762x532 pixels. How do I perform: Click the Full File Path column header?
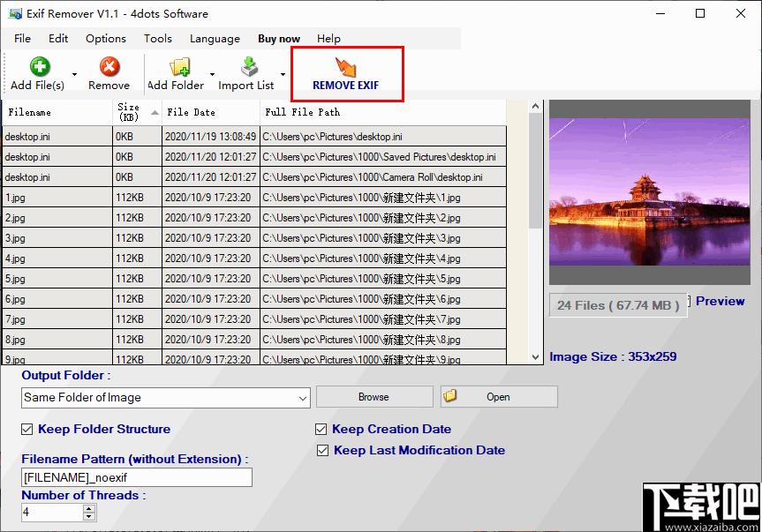pyautogui.click(x=383, y=113)
